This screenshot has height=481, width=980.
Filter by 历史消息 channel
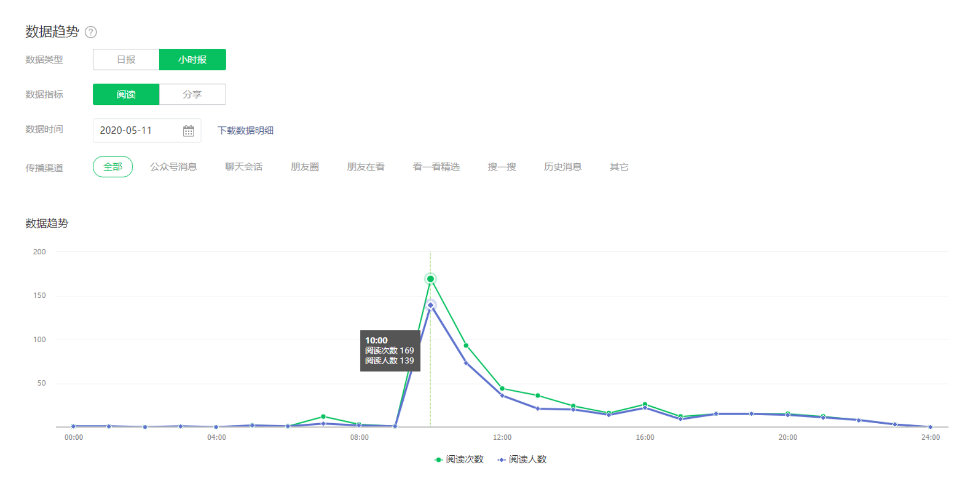(x=562, y=167)
